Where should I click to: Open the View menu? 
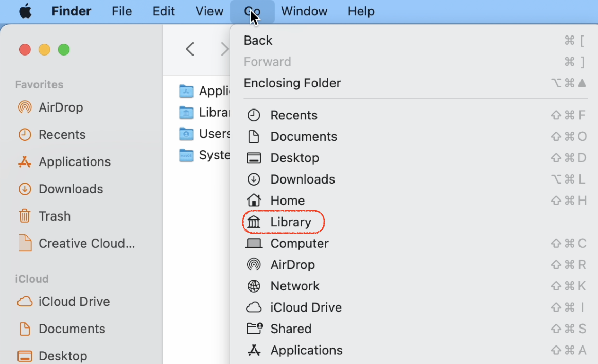[209, 11]
